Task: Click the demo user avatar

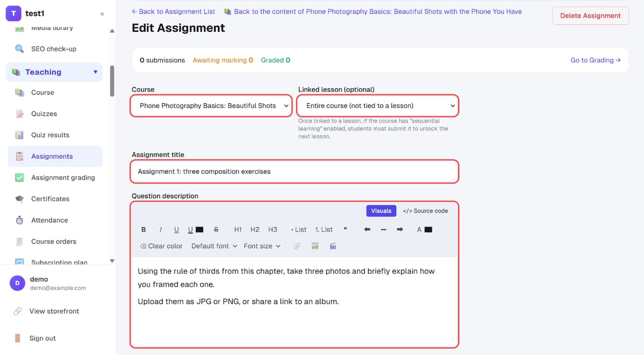Action: (18, 283)
